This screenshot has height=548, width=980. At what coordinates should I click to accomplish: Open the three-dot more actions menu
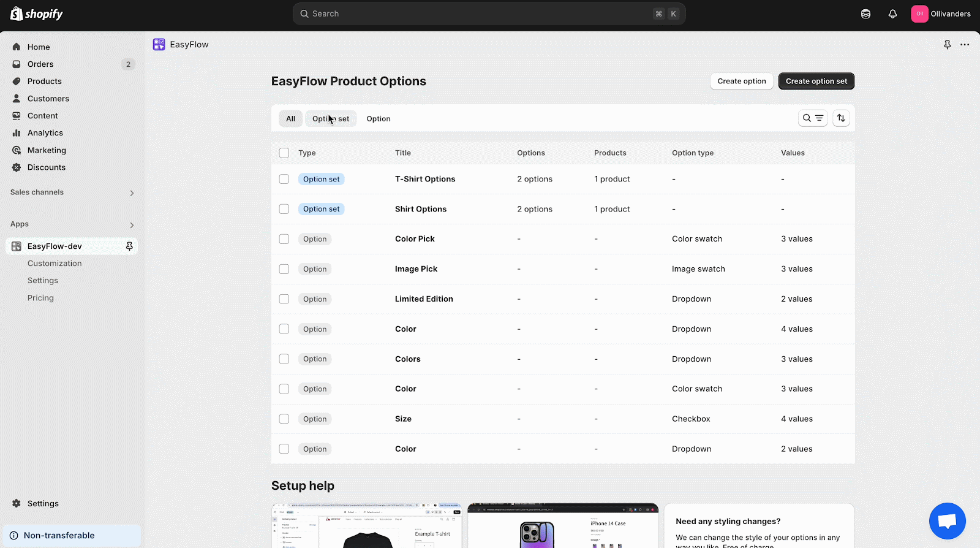[965, 45]
